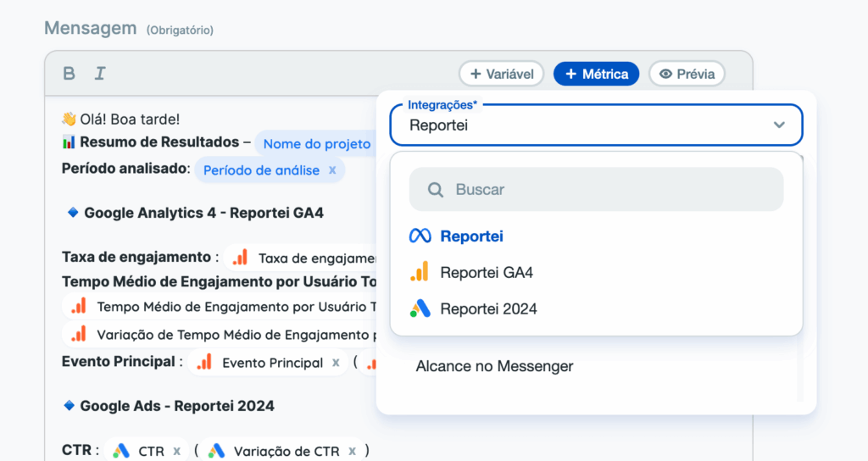Remove the CTR chip with its x

tap(176, 451)
